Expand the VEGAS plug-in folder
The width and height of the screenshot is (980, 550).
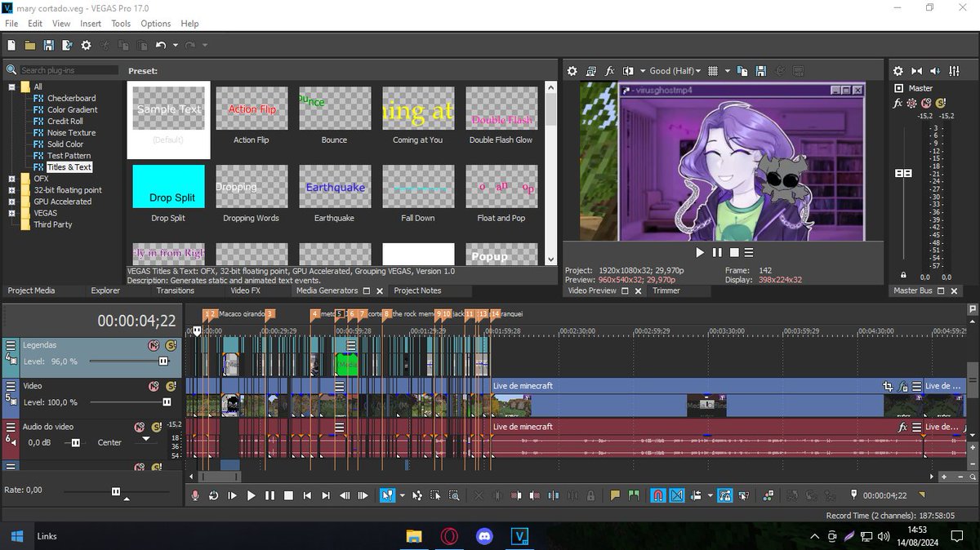point(11,213)
